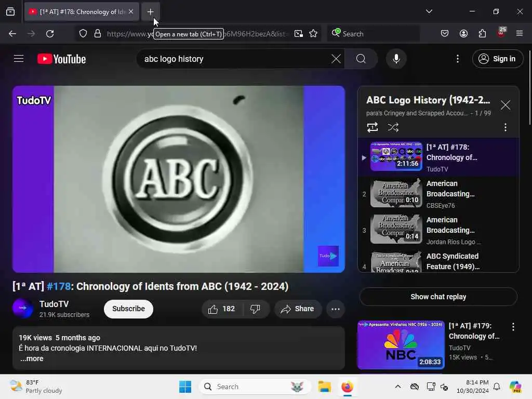The image size is (532, 399).
Task: Open YouTube settings three-dot menu
Action: pos(458,59)
